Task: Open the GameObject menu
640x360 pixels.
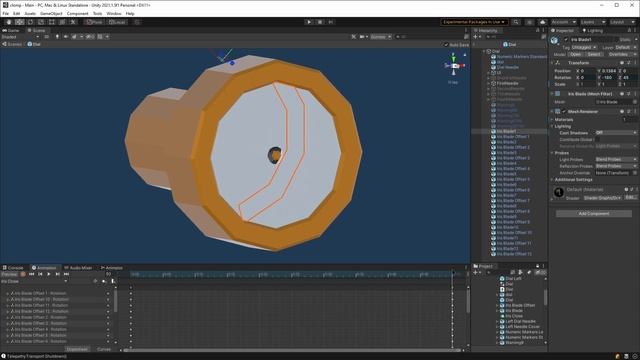Action: pos(51,13)
